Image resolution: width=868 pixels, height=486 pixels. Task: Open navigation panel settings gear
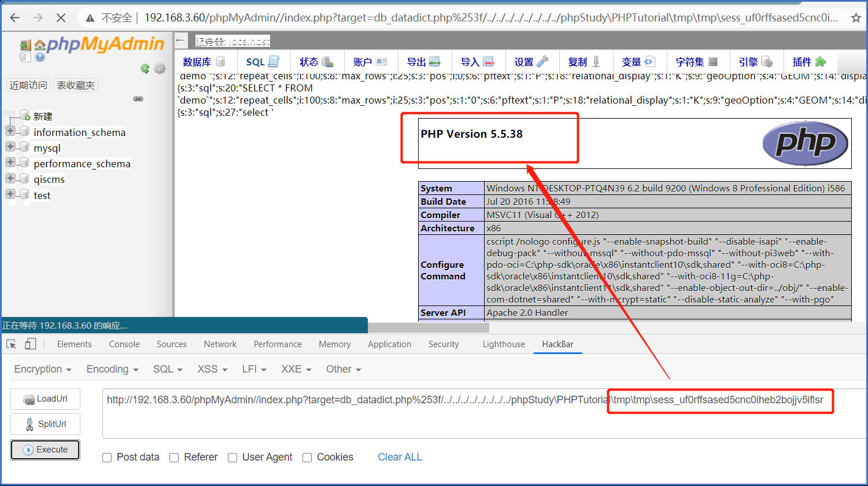pyautogui.click(x=160, y=69)
